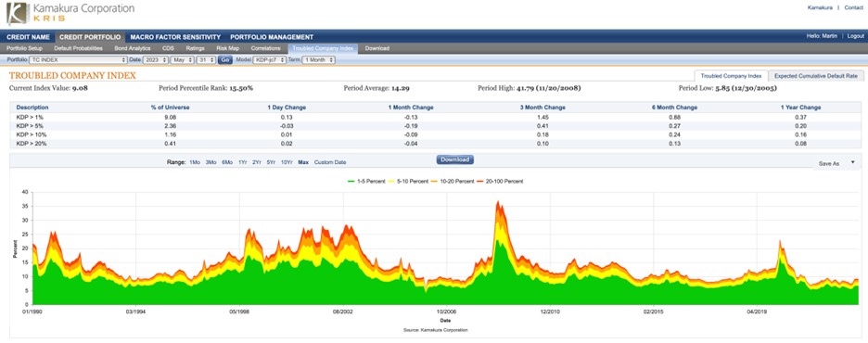This screenshot has height=343, width=868.
Task: Open the CREDIT NAME main tab
Action: (x=28, y=37)
